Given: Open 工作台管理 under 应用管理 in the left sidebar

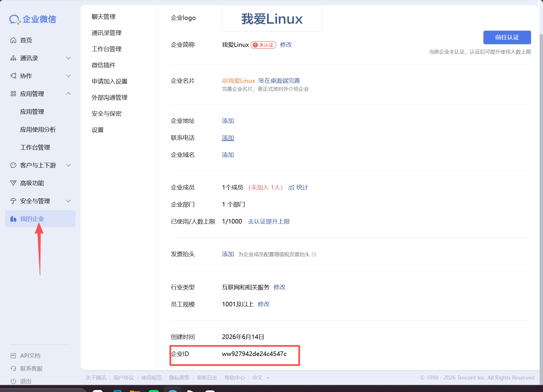Looking at the screenshot, I should [35, 147].
